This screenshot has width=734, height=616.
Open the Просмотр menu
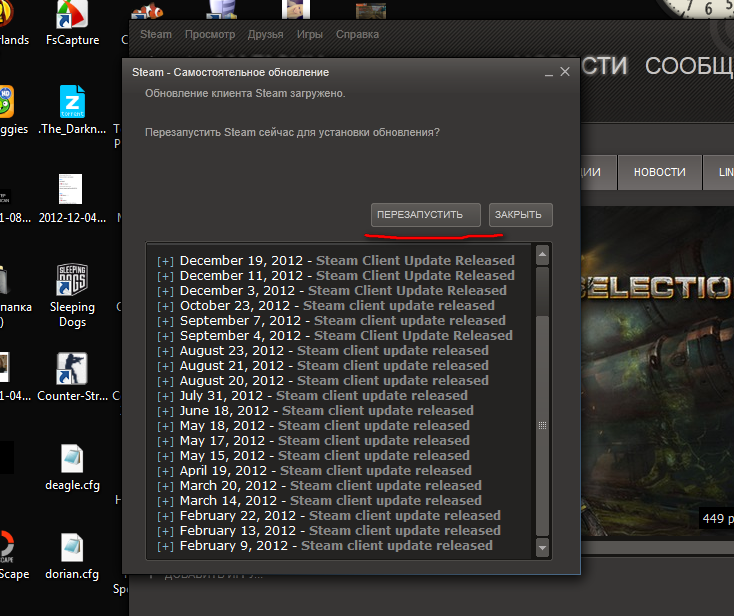(208, 34)
